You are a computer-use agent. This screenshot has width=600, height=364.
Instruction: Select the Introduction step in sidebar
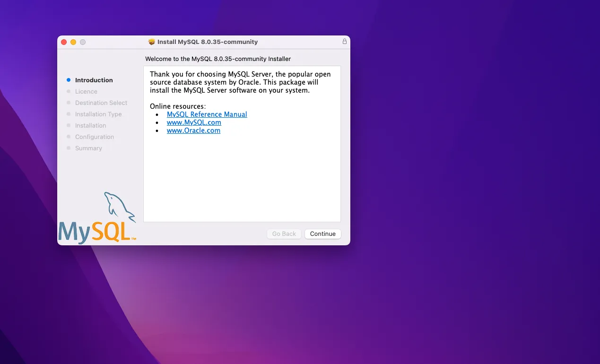(94, 80)
